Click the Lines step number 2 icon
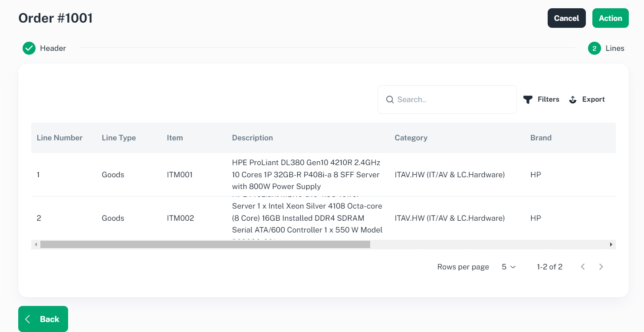This screenshot has height=332, width=644. click(595, 48)
